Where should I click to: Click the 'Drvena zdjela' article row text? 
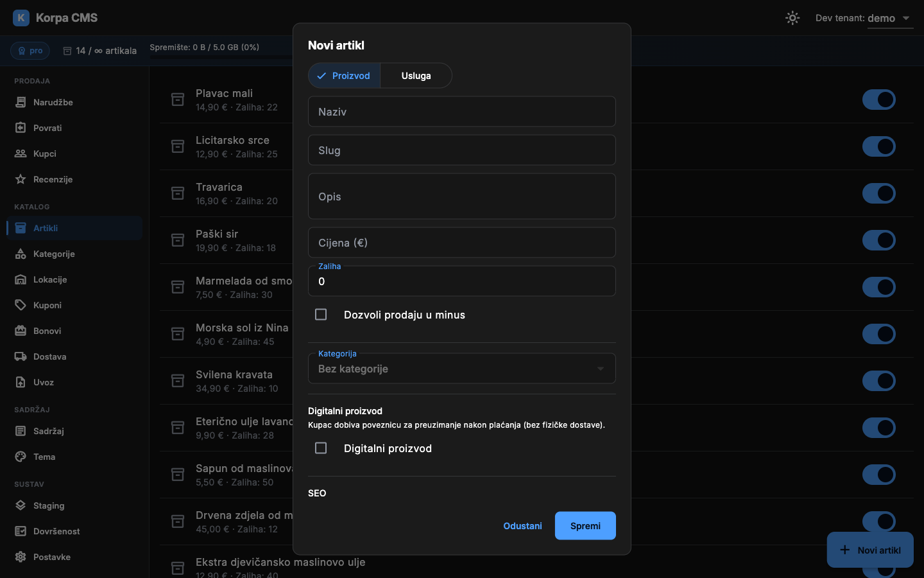244,515
